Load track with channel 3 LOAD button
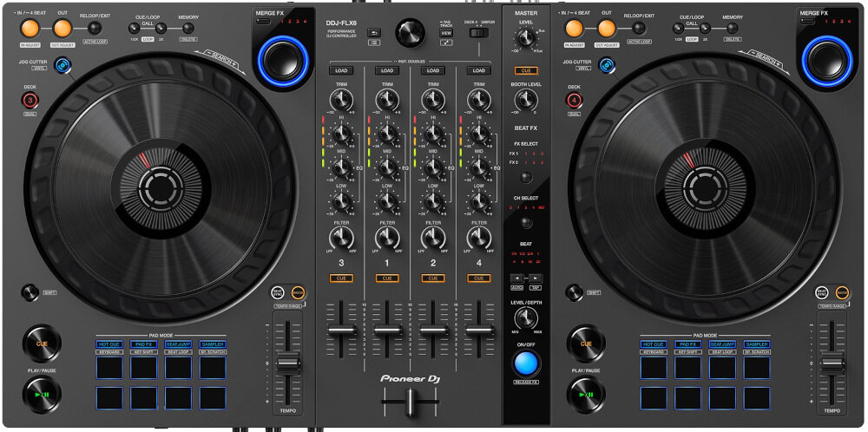Image resolution: width=868 pixels, height=432 pixels. pyautogui.click(x=341, y=71)
